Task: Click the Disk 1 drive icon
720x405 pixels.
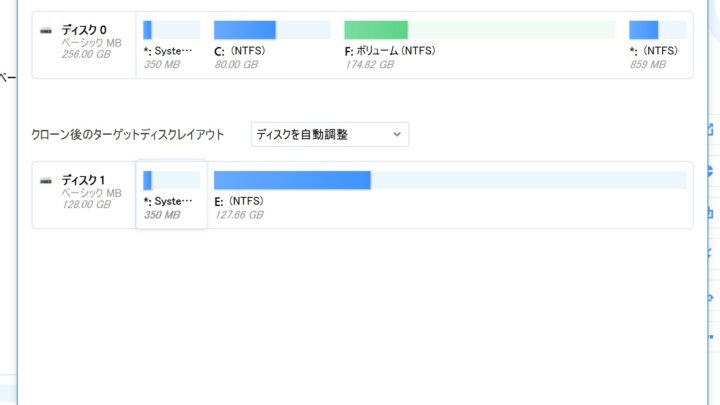Action: click(x=45, y=181)
